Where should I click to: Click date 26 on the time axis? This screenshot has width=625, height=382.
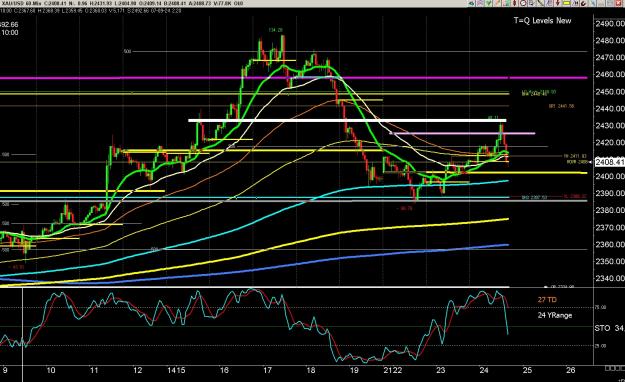[x=571, y=370]
